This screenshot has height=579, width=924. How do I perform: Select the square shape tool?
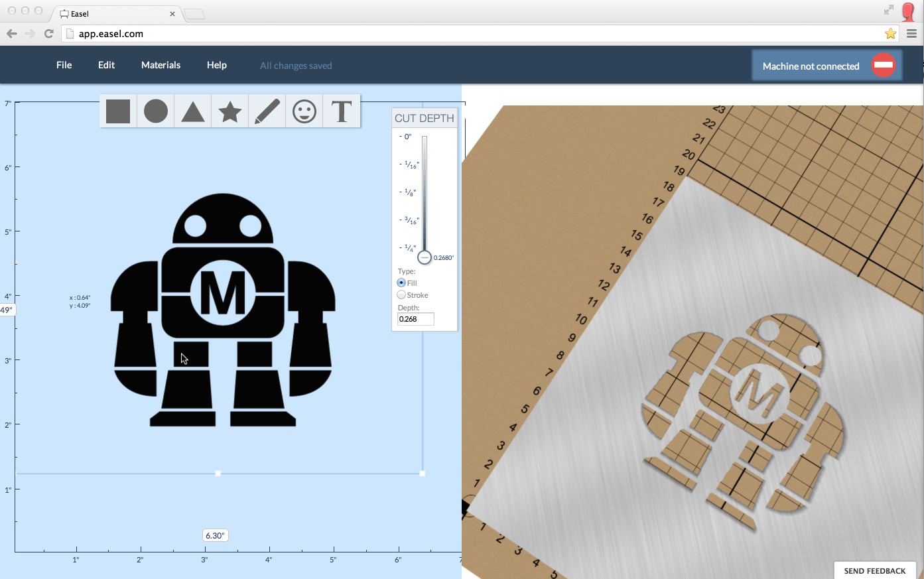[118, 111]
